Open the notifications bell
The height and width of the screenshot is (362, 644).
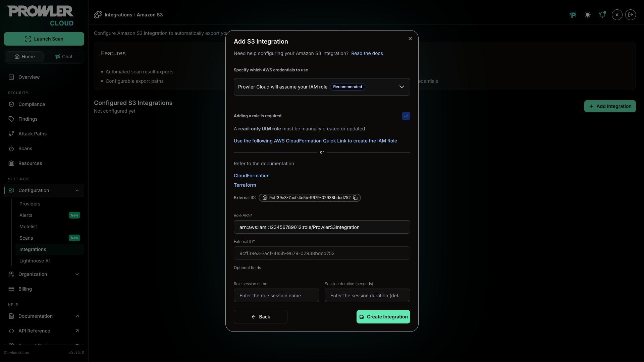coord(602,15)
